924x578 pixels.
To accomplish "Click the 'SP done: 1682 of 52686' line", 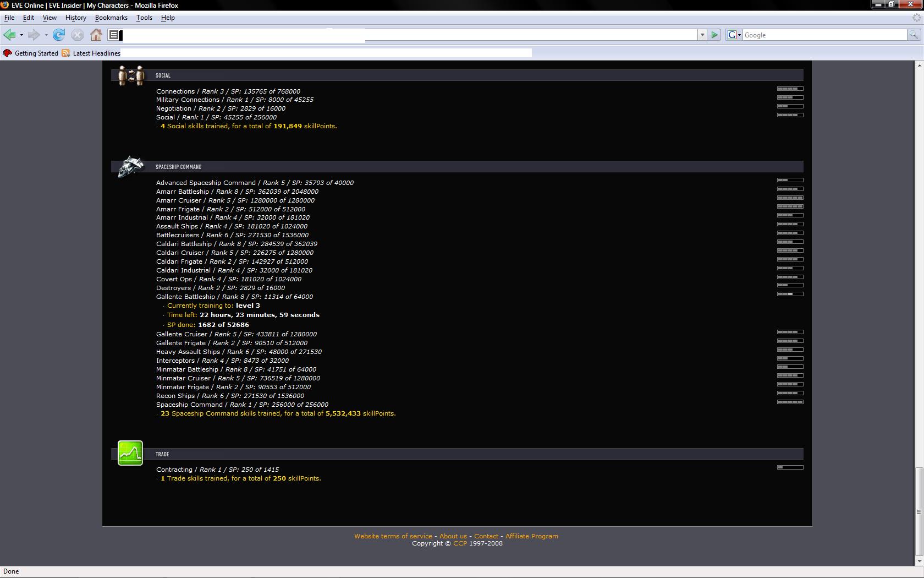I will click(208, 325).
